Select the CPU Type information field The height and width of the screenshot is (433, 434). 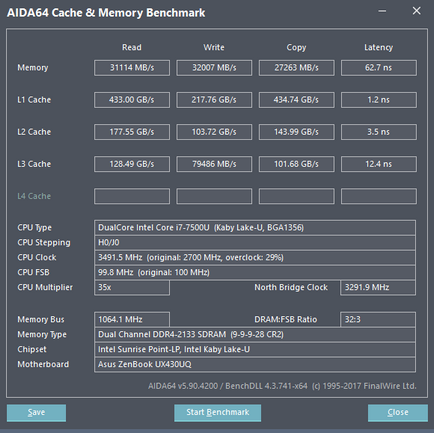click(255, 228)
